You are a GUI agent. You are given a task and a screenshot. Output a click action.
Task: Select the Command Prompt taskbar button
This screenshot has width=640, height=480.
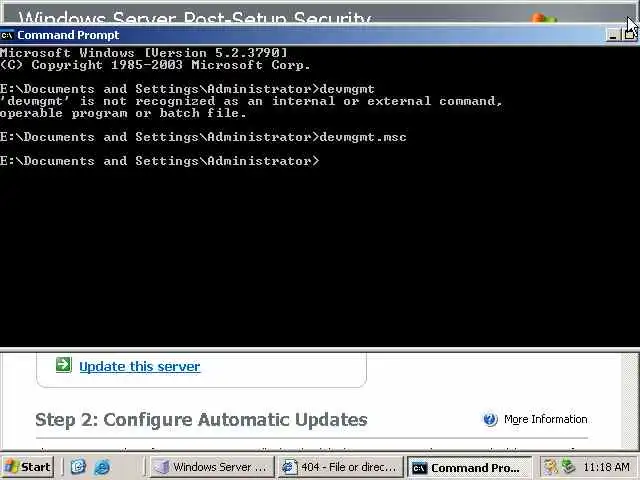pos(469,467)
